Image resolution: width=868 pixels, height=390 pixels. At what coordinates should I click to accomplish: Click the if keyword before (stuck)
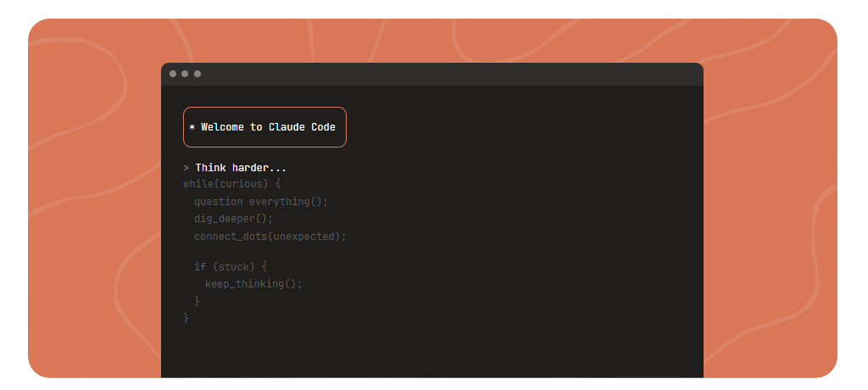(x=199, y=267)
